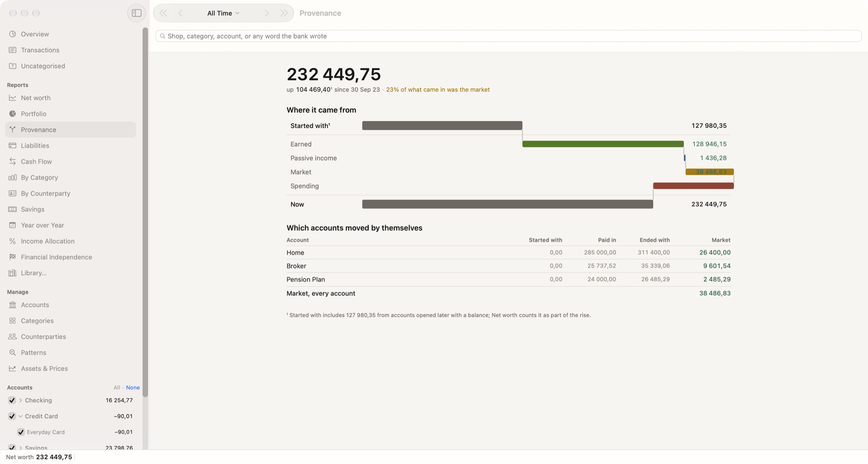This screenshot has width=868, height=464.
Task: Click the Cash Flow arrows icon
Action: [13, 161]
